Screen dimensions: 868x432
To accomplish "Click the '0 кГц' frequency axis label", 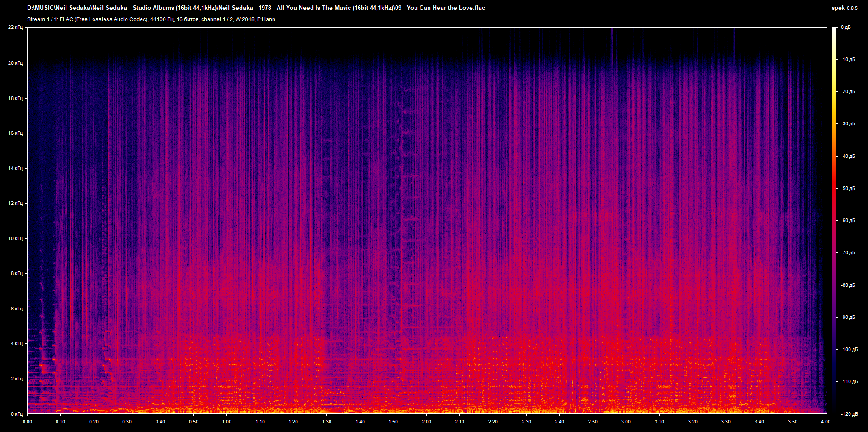I will coord(17,414).
